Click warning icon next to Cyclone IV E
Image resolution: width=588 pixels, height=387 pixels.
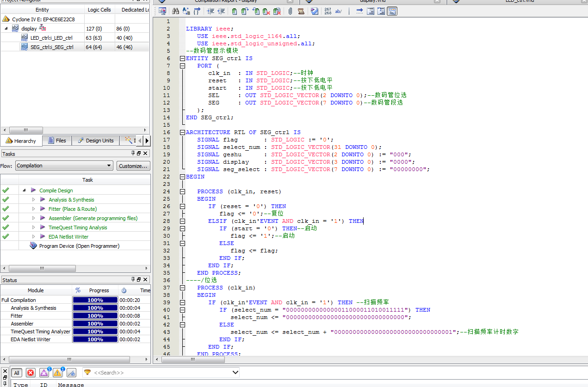(x=6, y=19)
